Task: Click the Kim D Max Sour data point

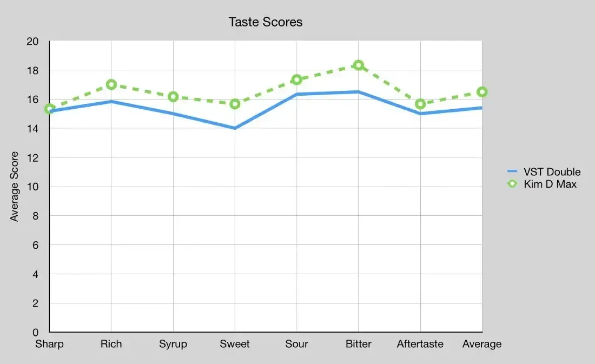Action: tap(297, 80)
